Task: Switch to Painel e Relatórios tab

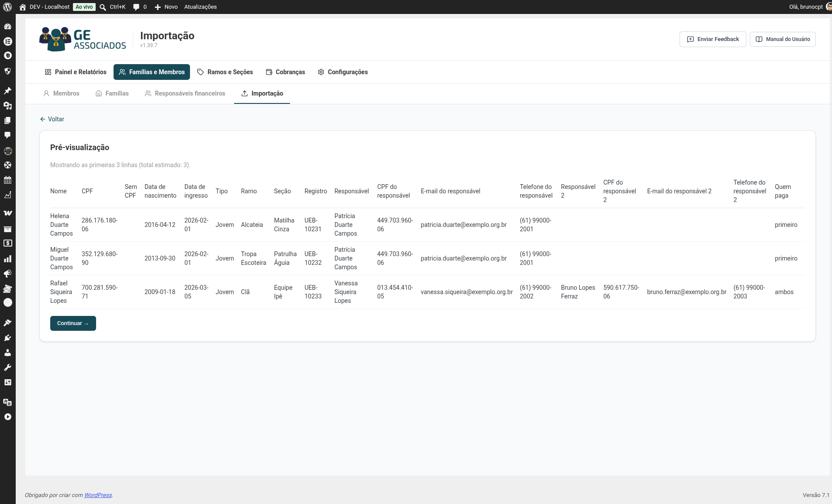Action: 76,72
